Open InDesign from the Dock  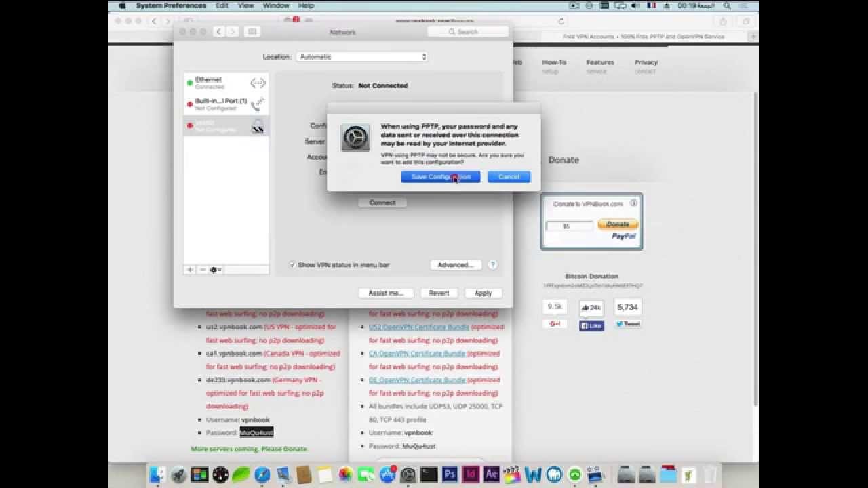click(x=471, y=474)
